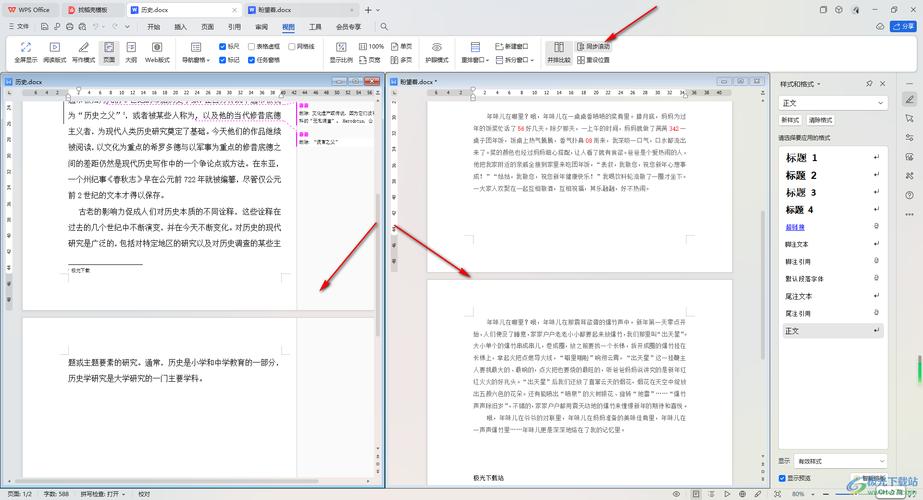Screen dimensions: 923x500
Task: Click the 新样式 button
Action: (x=790, y=120)
